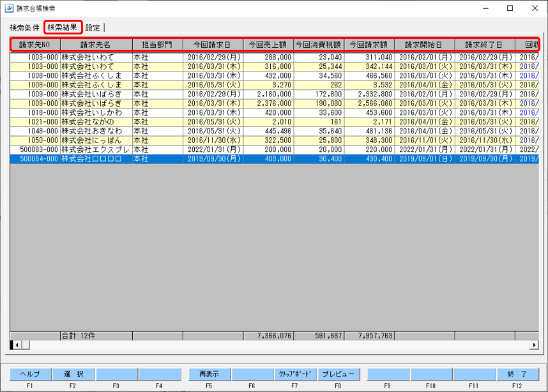Click the 請求先名 column header
This screenshot has width=548, height=392.
tap(96, 45)
